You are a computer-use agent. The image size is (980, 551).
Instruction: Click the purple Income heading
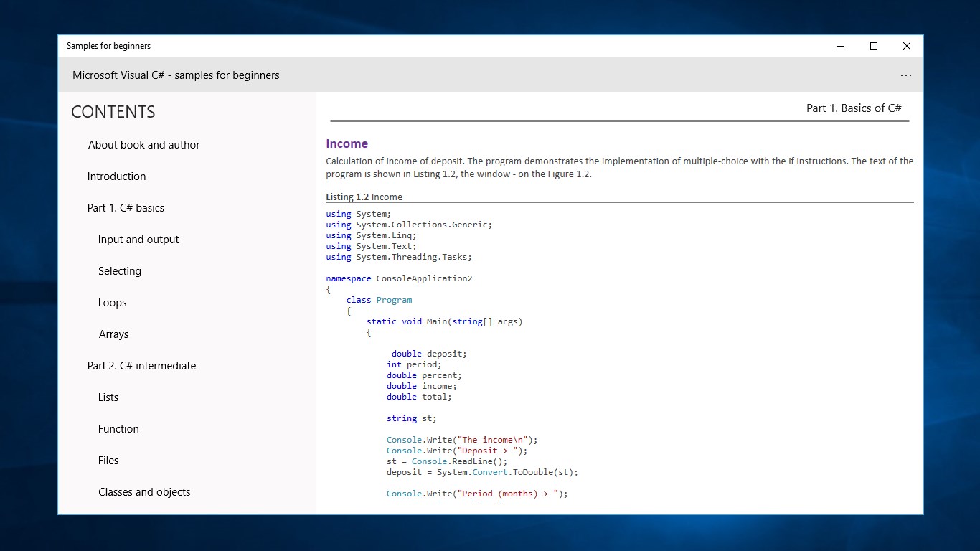coord(347,144)
